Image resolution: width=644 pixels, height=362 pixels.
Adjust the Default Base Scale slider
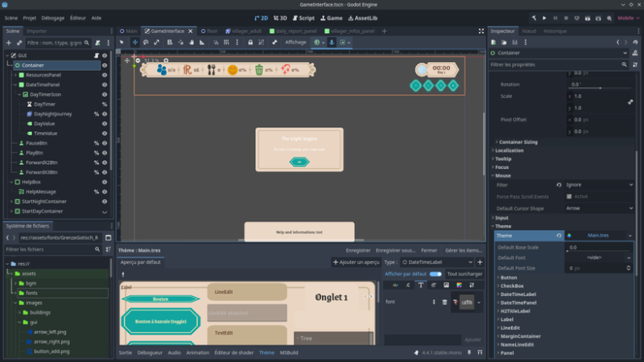600,251
